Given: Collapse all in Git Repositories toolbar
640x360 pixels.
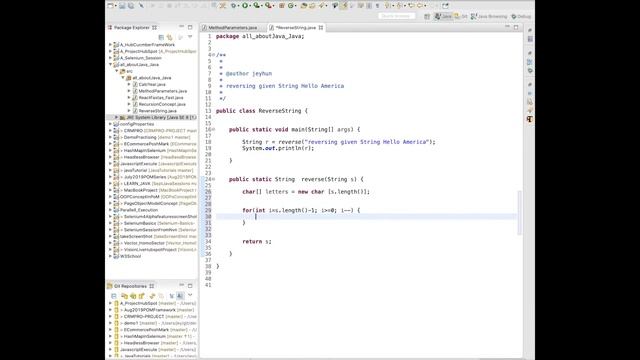Looking at the screenshot, I should 114,296.
